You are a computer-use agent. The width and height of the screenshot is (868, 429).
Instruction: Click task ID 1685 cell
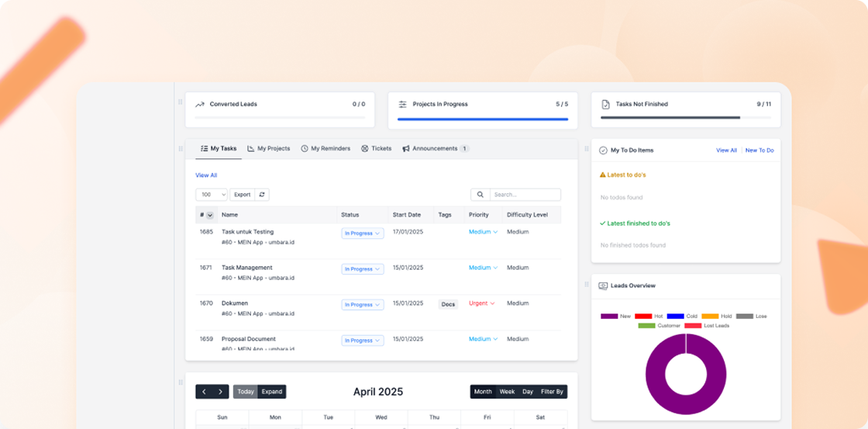point(206,232)
